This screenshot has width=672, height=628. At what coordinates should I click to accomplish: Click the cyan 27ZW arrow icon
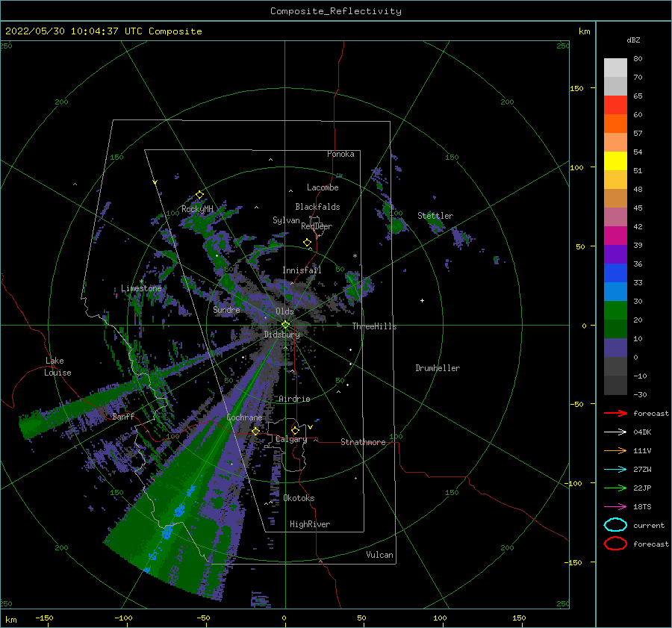[x=615, y=470]
